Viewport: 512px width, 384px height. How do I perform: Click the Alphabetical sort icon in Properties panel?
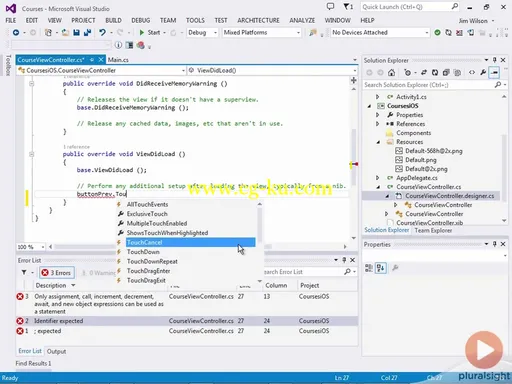pyautogui.click(x=380, y=268)
